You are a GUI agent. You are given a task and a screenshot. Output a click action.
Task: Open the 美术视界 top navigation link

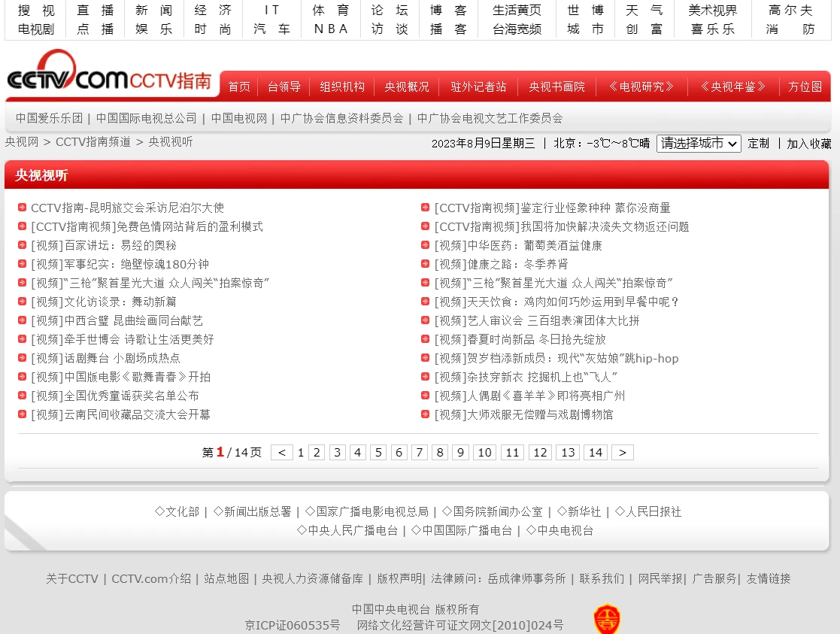pyautogui.click(x=712, y=11)
